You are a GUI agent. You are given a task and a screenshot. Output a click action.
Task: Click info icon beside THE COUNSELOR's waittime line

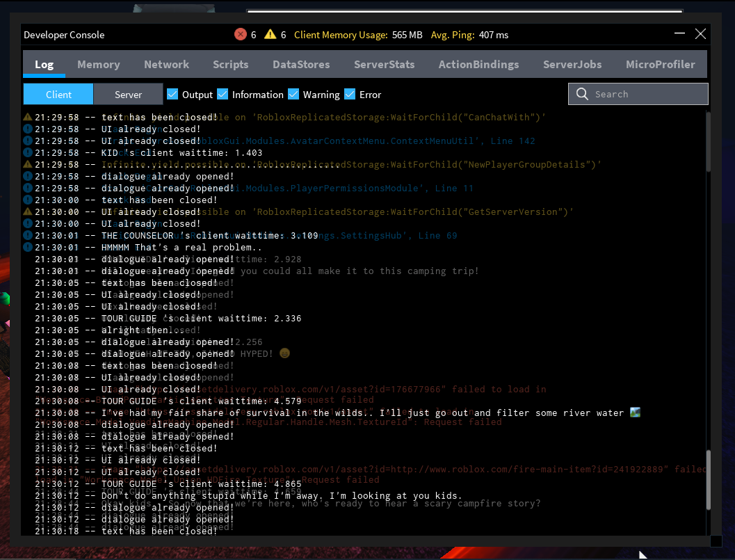tap(28, 235)
